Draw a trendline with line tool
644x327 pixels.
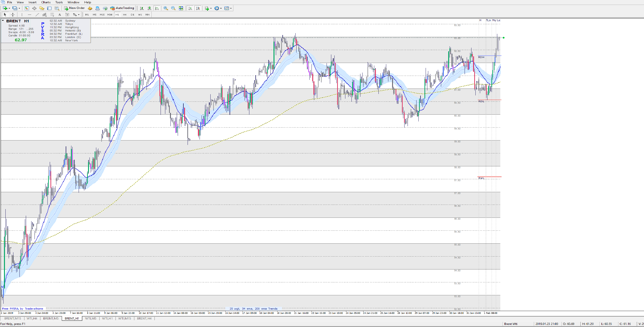pos(37,15)
